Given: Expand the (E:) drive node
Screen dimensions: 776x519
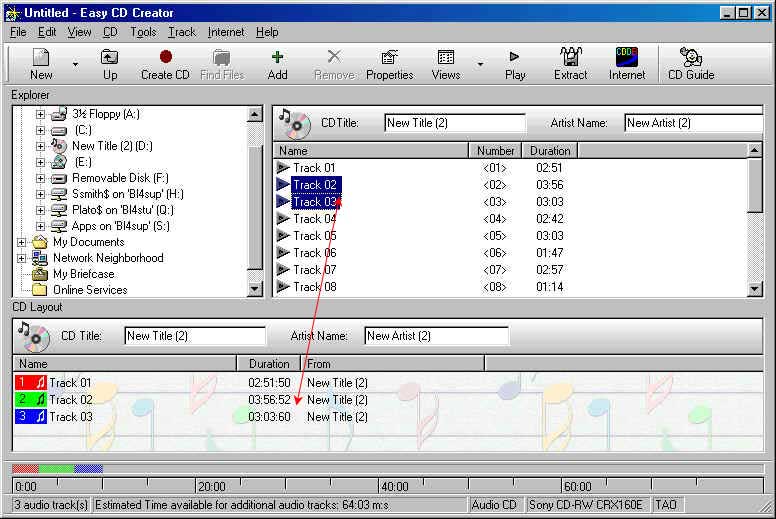Looking at the screenshot, I should pyautogui.click(x=41, y=162).
